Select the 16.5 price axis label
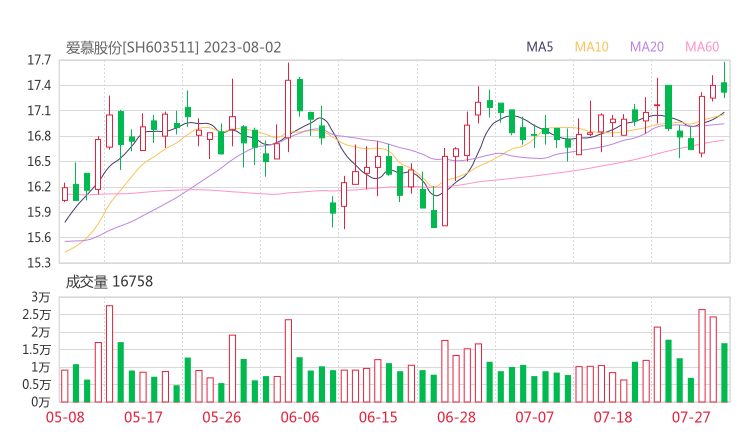This screenshot has width=740, height=440. click(39, 161)
